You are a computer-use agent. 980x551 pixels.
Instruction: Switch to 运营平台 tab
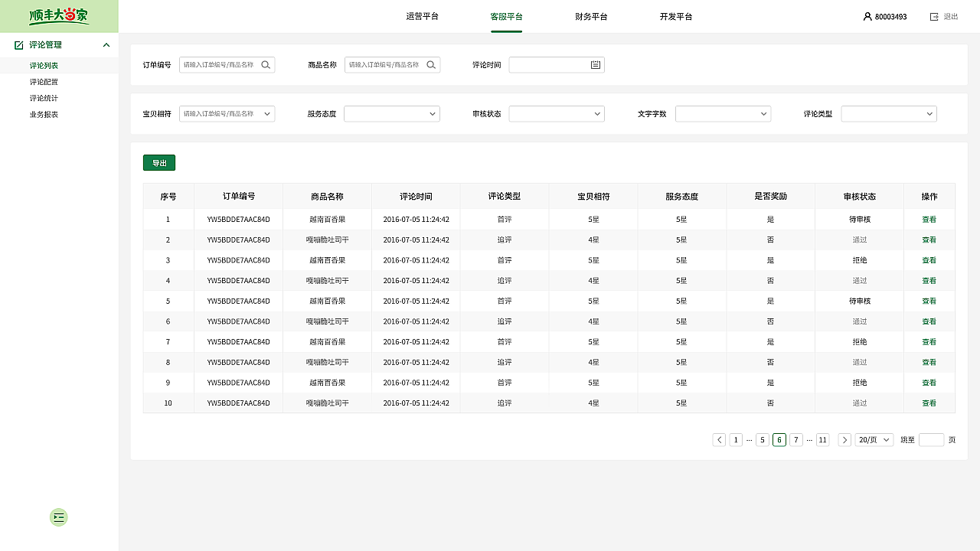pyautogui.click(x=423, y=16)
